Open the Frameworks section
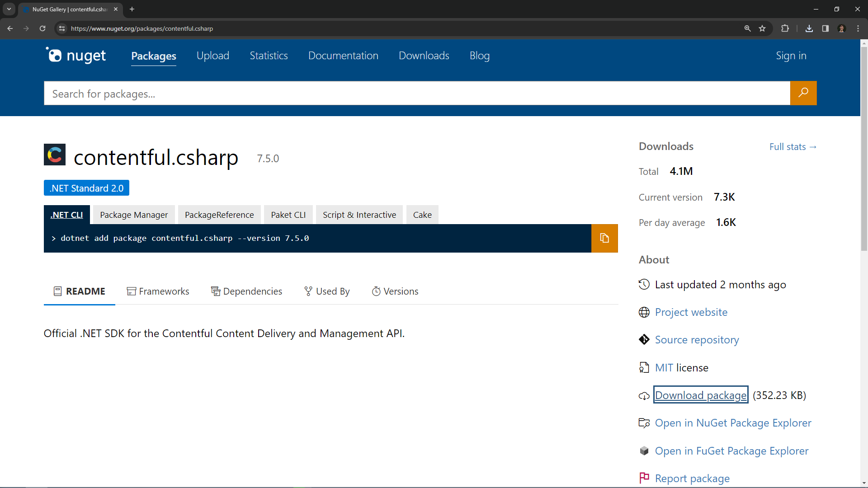Viewport: 868px width, 488px height. click(x=158, y=291)
